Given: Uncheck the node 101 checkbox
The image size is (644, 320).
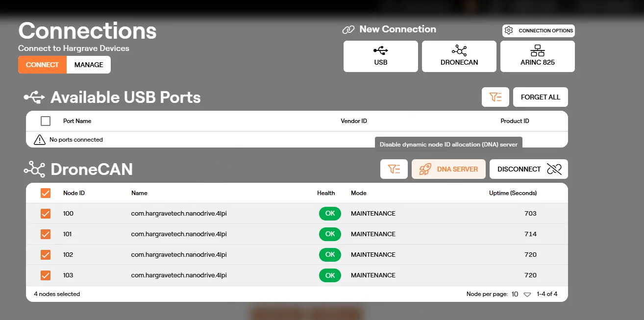Looking at the screenshot, I should pos(46,234).
